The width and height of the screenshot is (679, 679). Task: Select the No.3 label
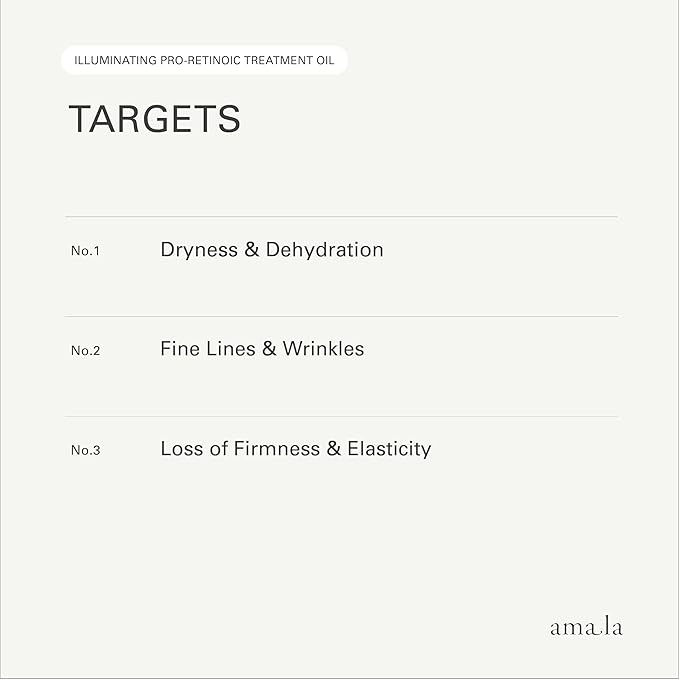85,451
